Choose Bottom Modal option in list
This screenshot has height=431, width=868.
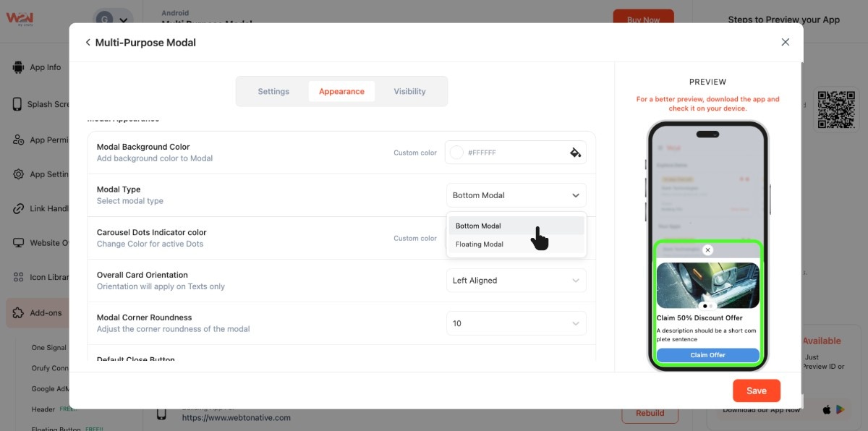click(x=478, y=226)
